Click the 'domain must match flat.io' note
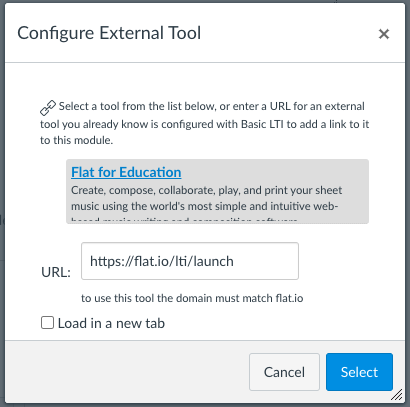The image size is (410, 407). [192, 298]
